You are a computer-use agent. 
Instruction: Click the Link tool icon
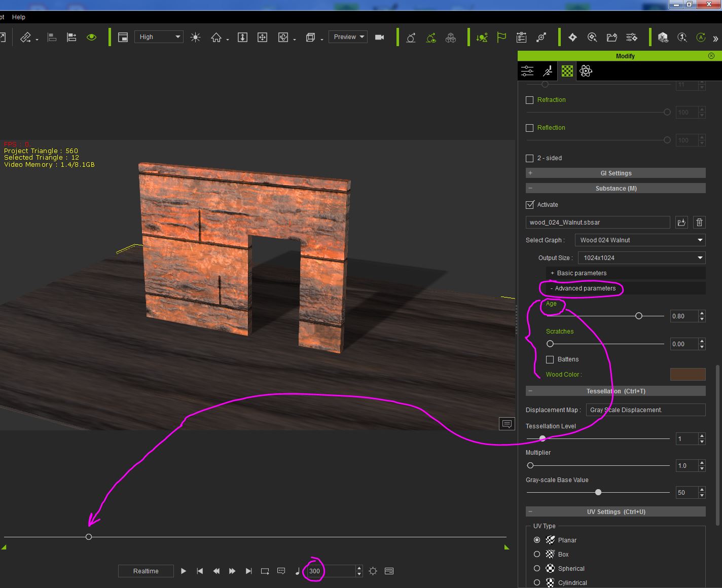[x=25, y=37]
